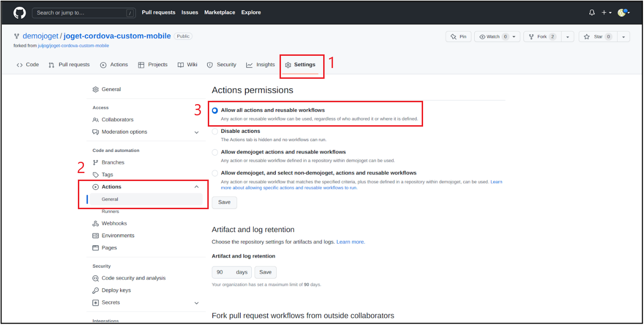The height and width of the screenshot is (325, 644).
Task: Open the joget-cordova-custom-mobile repository link
Action: click(x=117, y=36)
